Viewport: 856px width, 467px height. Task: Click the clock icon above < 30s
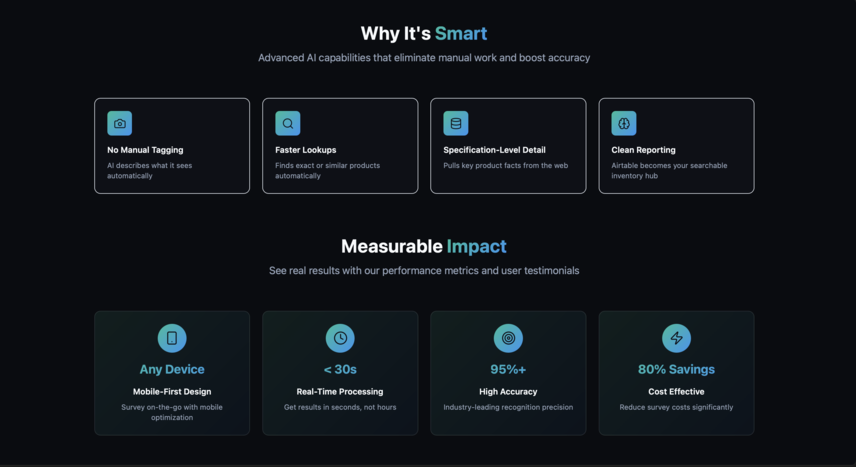coord(340,338)
